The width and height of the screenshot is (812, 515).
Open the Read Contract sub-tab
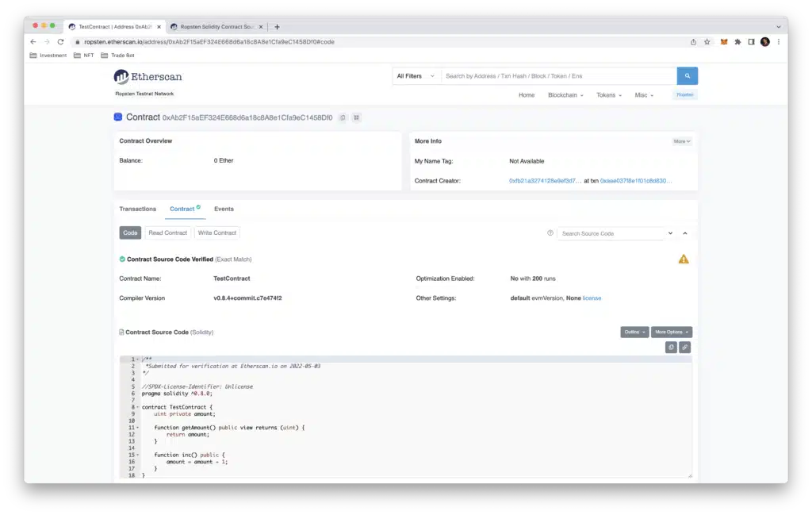click(x=168, y=233)
